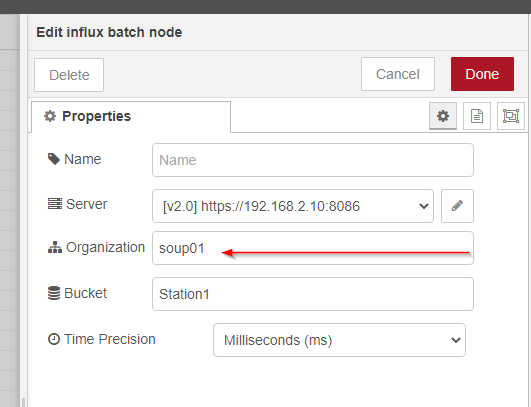Image resolution: width=531 pixels, height=407 pixels.
Task: Switch to the Properties tab
Action: point(131,116)
